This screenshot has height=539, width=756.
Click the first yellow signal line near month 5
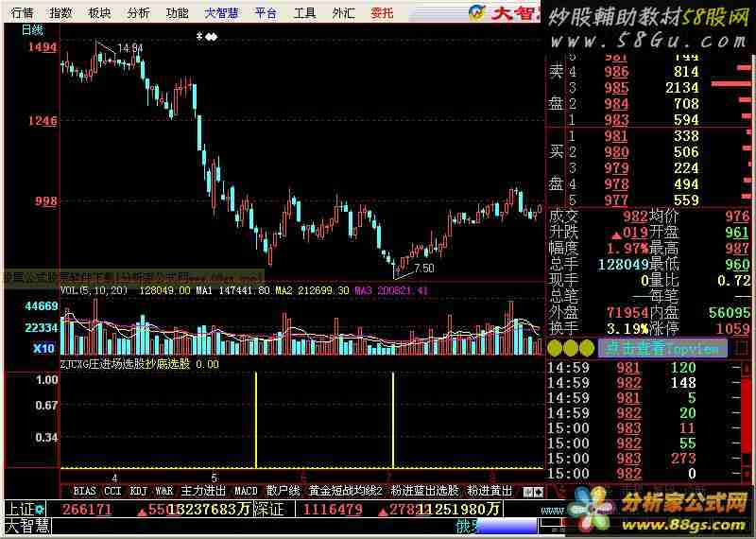[256, 420]
